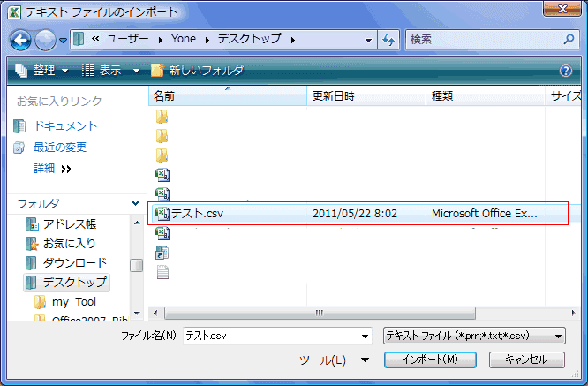Viewport: 588px width, 386px height.
Task: Click the shortcut file icon in list
Action: click(162, 253)
